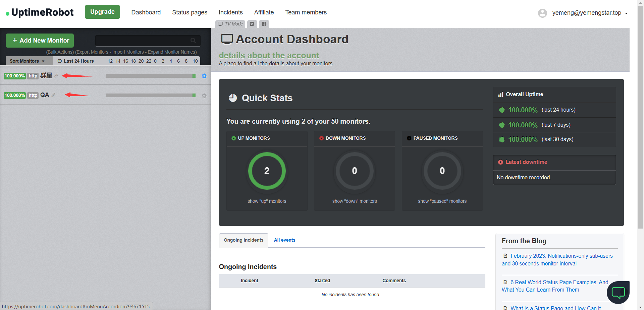644x310 pixels.
Task: Expand the Sort Monitors dropdown
Action: 27,61
